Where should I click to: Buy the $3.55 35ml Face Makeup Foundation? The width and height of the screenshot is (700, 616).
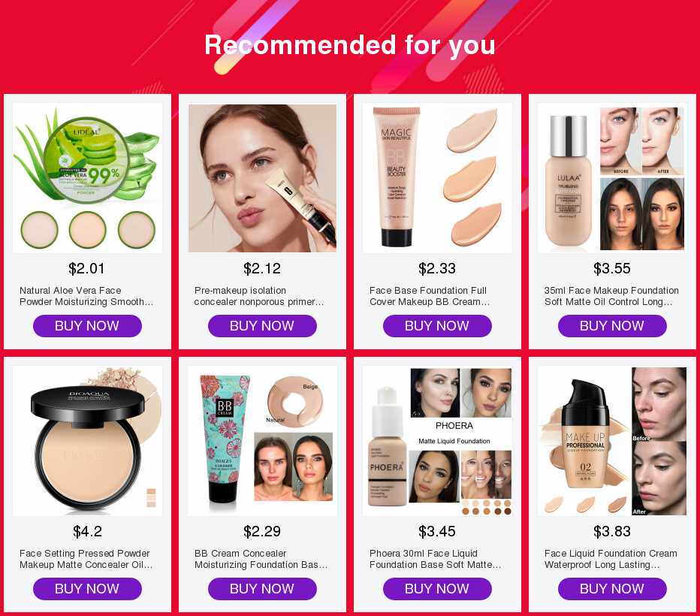tap(613, 326)
